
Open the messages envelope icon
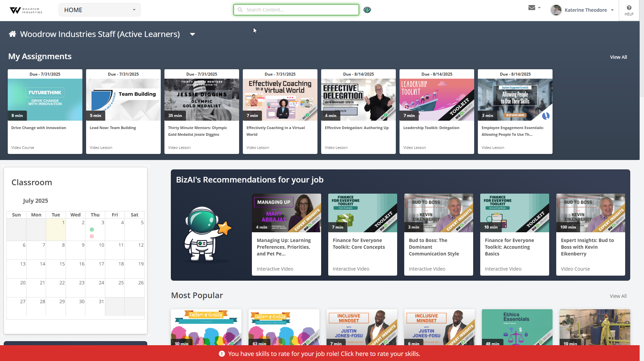(531, 7)
